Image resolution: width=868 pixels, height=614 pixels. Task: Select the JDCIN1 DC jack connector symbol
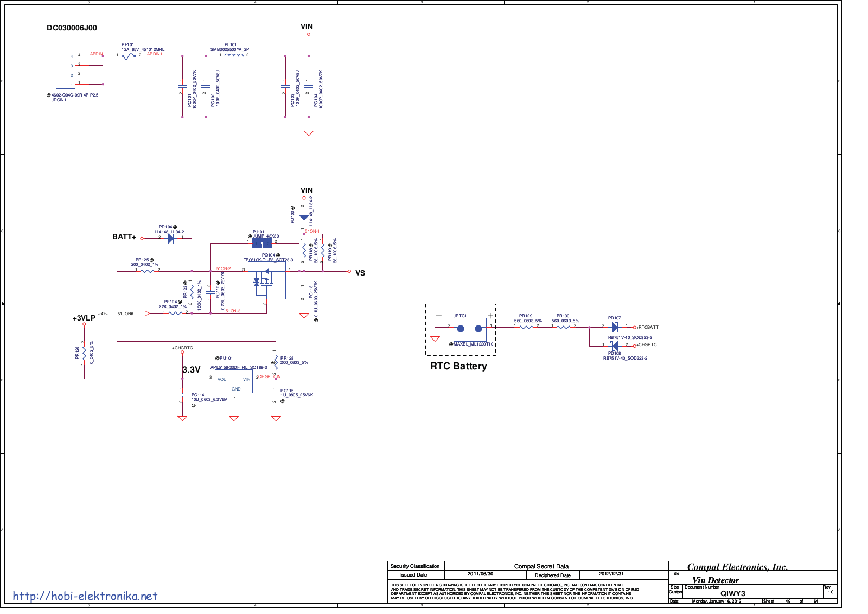click(x=65, y=65)
